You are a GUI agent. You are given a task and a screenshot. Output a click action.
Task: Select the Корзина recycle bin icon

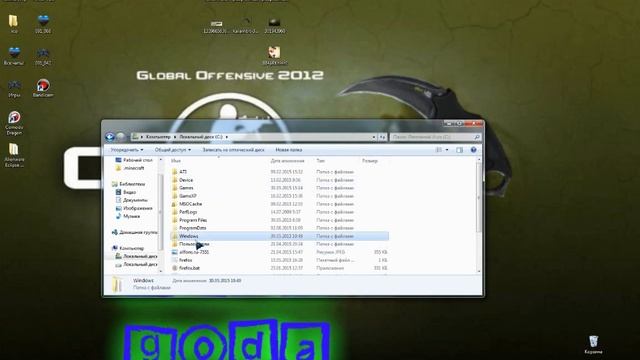pyautogui.click(x=593, y=344)
